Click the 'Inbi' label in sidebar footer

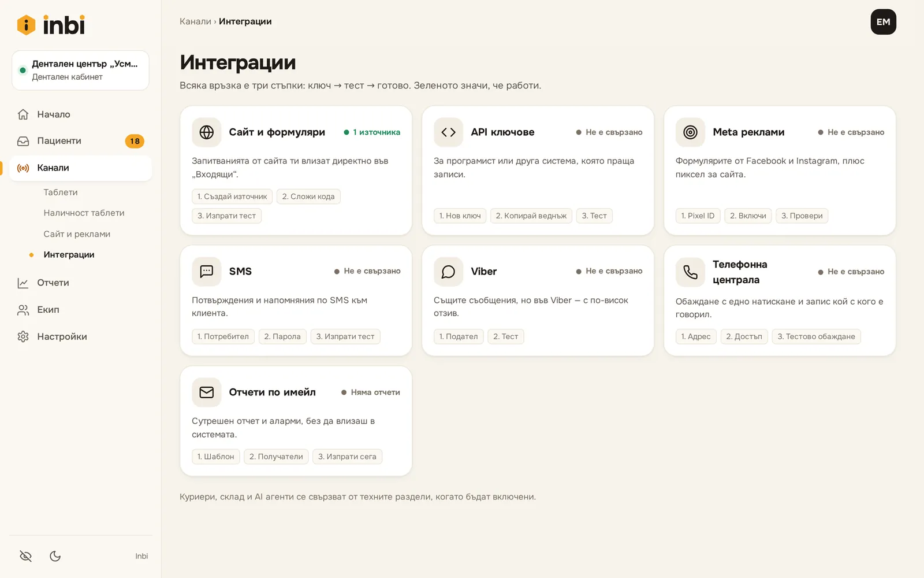141,556
